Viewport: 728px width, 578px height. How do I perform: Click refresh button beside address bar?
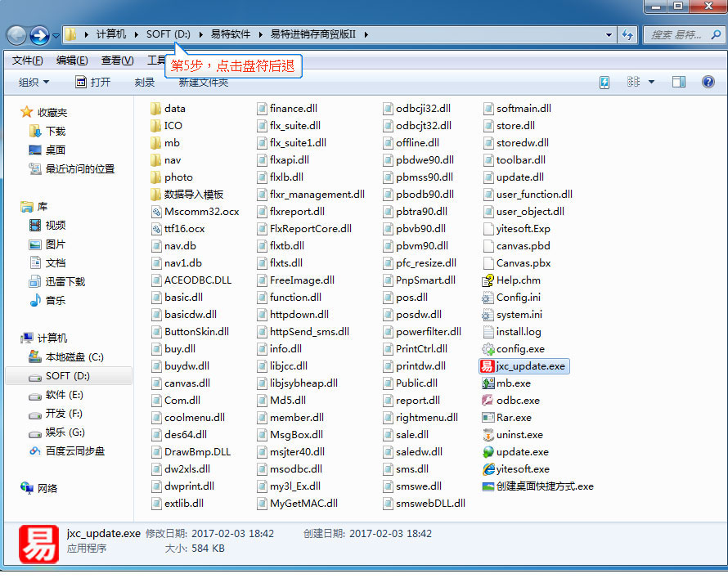(x=627, y=35)
